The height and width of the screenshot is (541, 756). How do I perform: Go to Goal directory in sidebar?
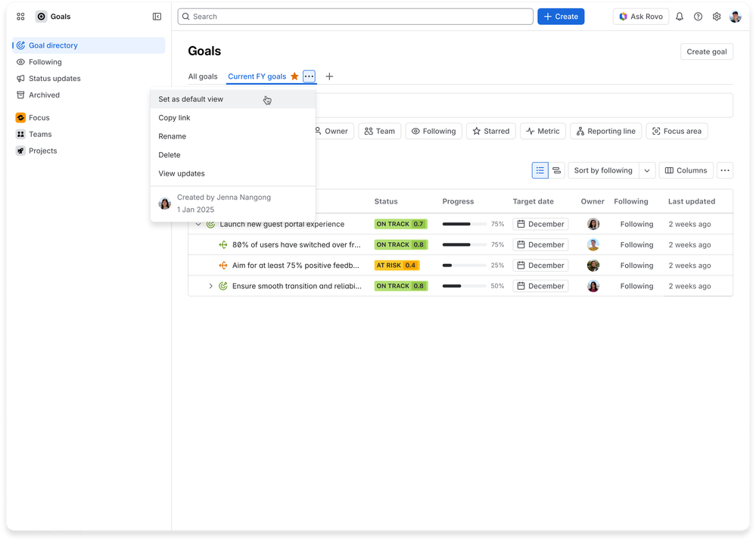click(89, 45)
